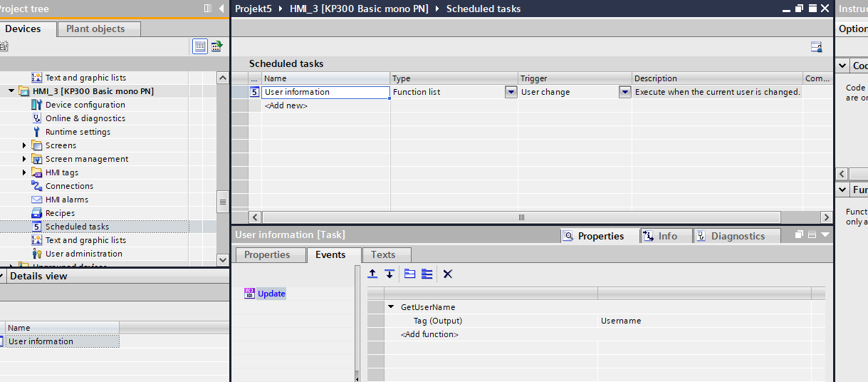Select Runtime settings in project tree
868x382 pixels.
(x=78, y=132)
